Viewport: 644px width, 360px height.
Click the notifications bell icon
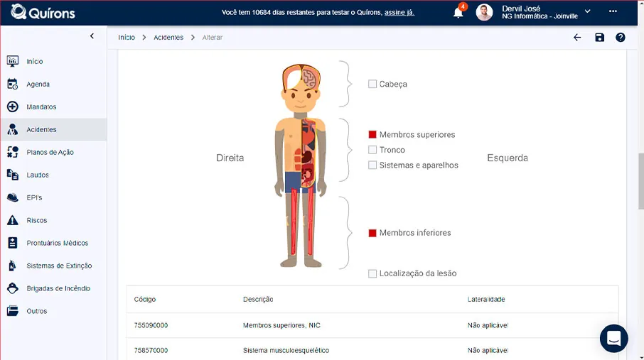point(458,13)
